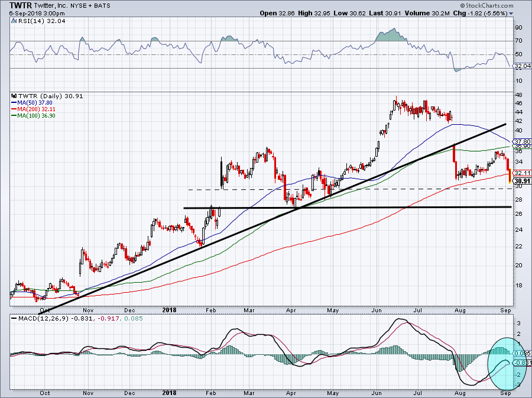This screenshot has height=398, width=532.
Task: Click the 6-Sep-2018 3:00pm timestamp
Action: [37, 14]
